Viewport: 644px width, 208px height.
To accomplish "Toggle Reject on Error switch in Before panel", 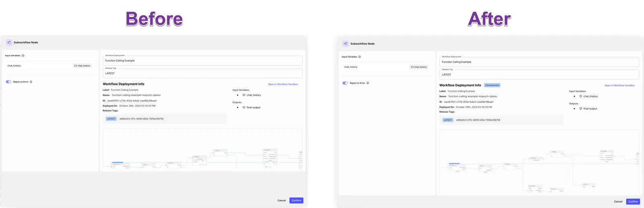I will point(8,82).
